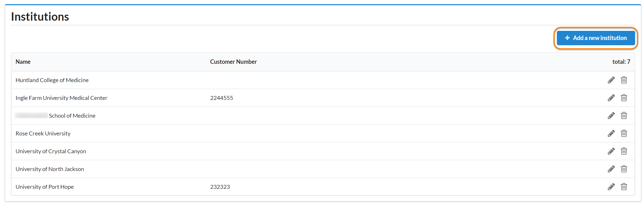Edit Rose Creek University institution
The width and height of the screenshot is (644, 205).
[x=611, y=133]
